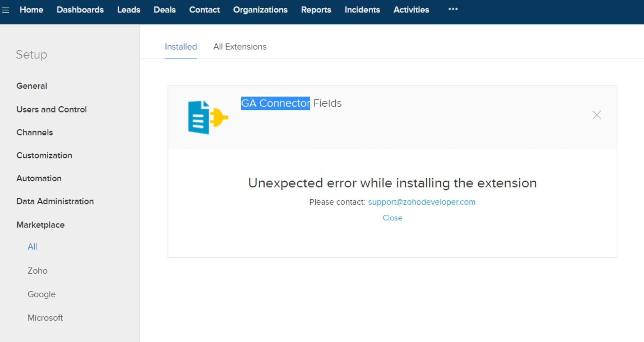This screenshot has width=644, height=342.
Task: Open the hamburger menu icon
Action: 5,10
